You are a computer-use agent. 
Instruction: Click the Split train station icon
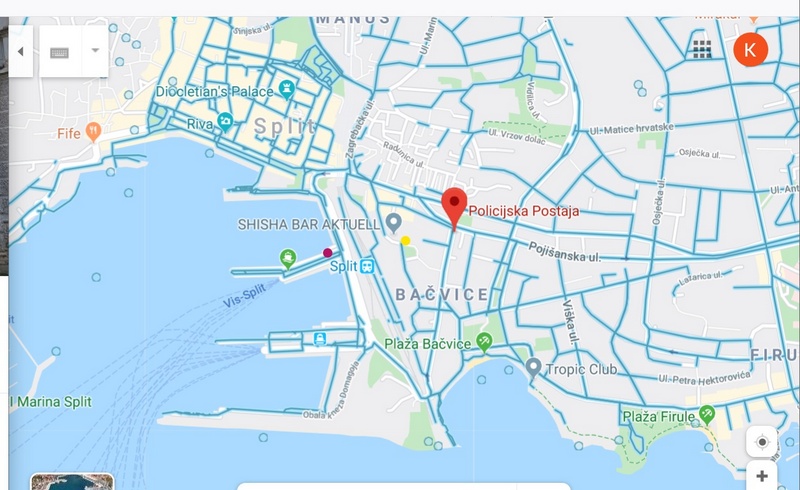click(367, 266)
